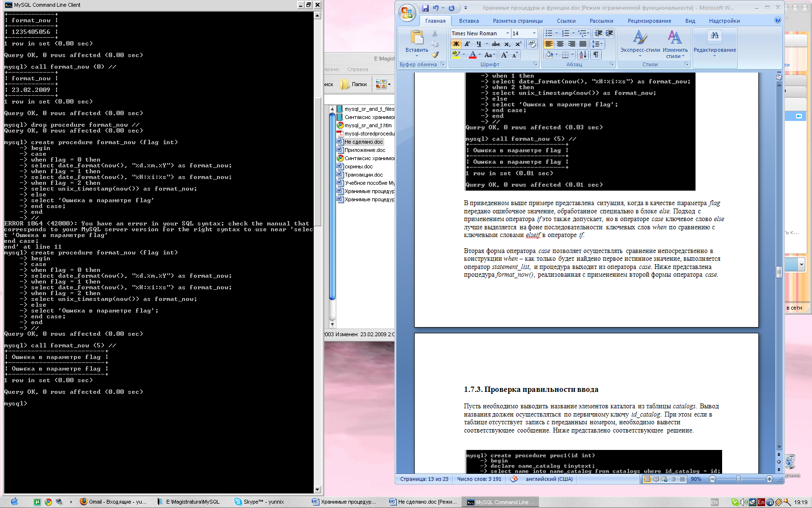Click the Sort (А-Я) icon
Viewport: 812px width, 508px height.
pyautogui.click(x=582, y=55)
